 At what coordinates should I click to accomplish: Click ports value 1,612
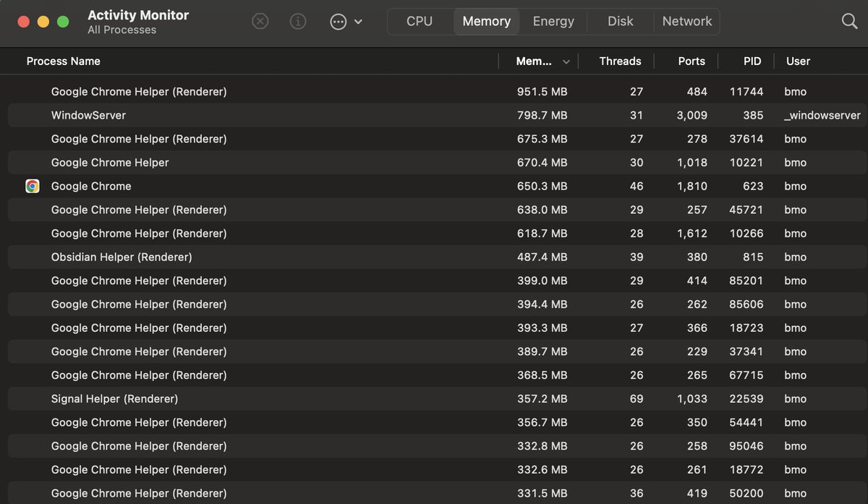pos(692,234)
